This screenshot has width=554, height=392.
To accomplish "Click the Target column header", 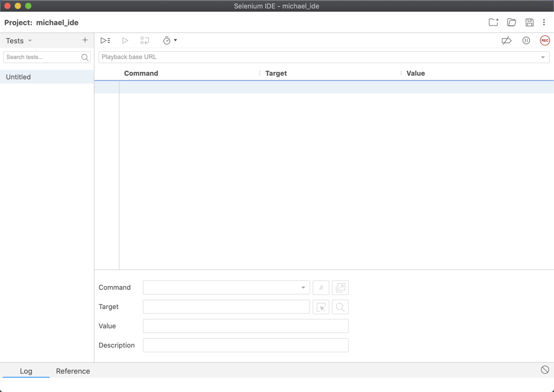I will coord(276,73).
